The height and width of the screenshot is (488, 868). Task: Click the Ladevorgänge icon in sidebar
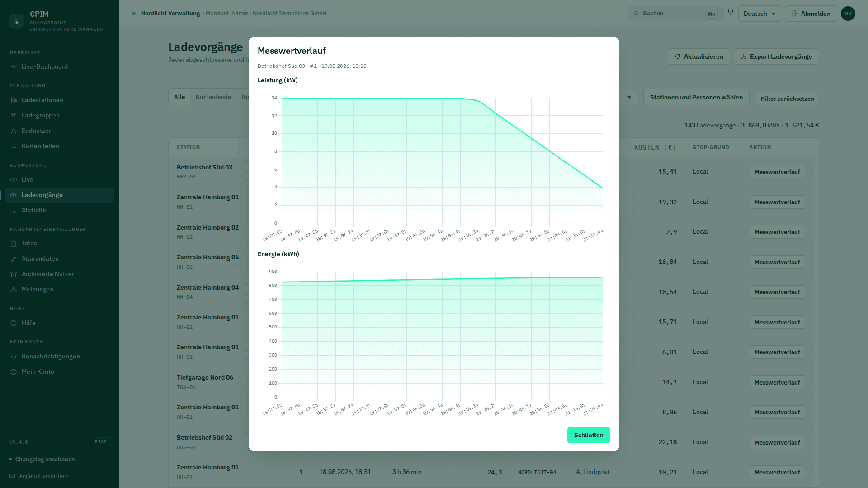click(14, 195)
